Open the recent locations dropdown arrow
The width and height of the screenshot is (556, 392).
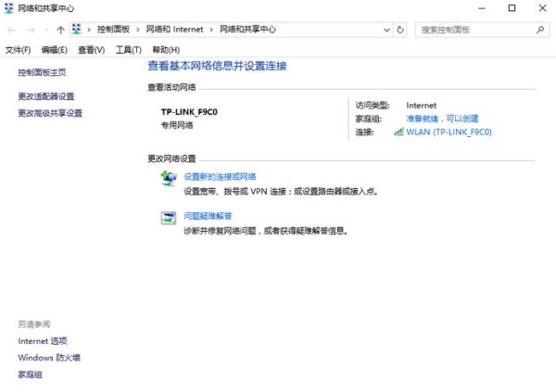(45, 31)
